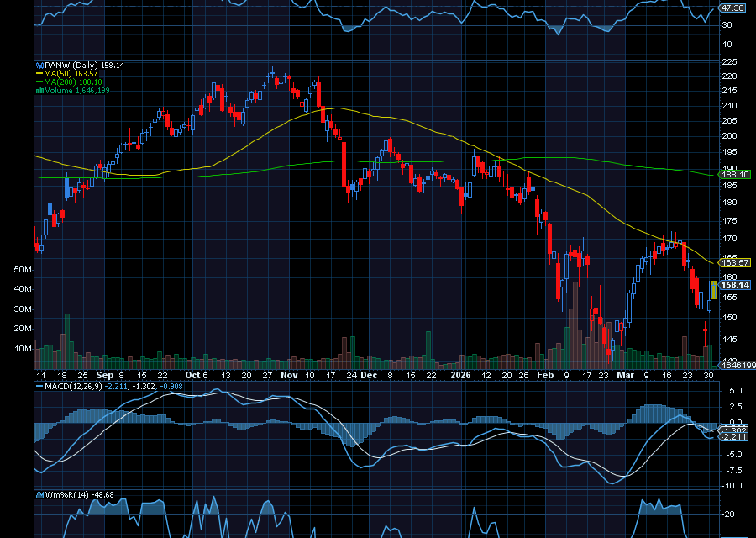Select the green MA(200) line icon
Screen dimensions: 756x538
[39, 82]
